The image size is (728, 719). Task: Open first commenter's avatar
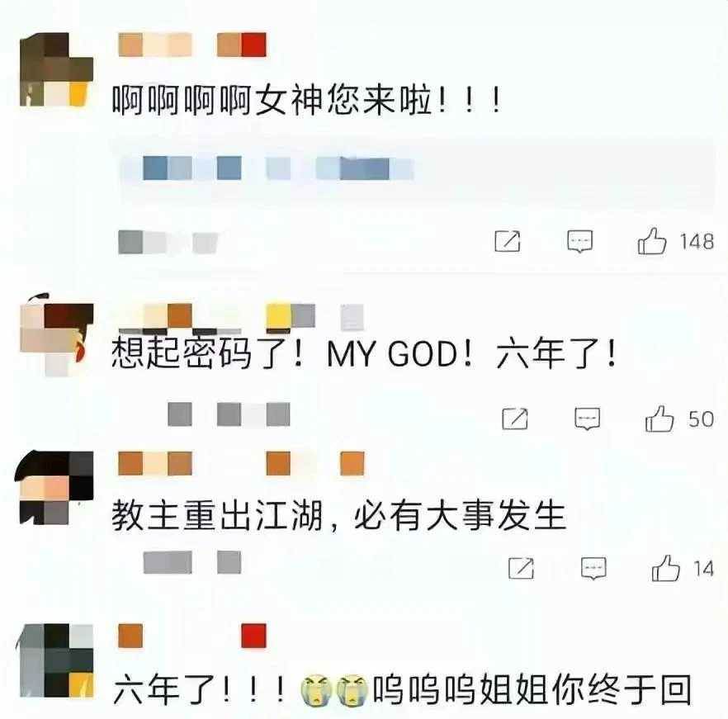coord(57,69)
